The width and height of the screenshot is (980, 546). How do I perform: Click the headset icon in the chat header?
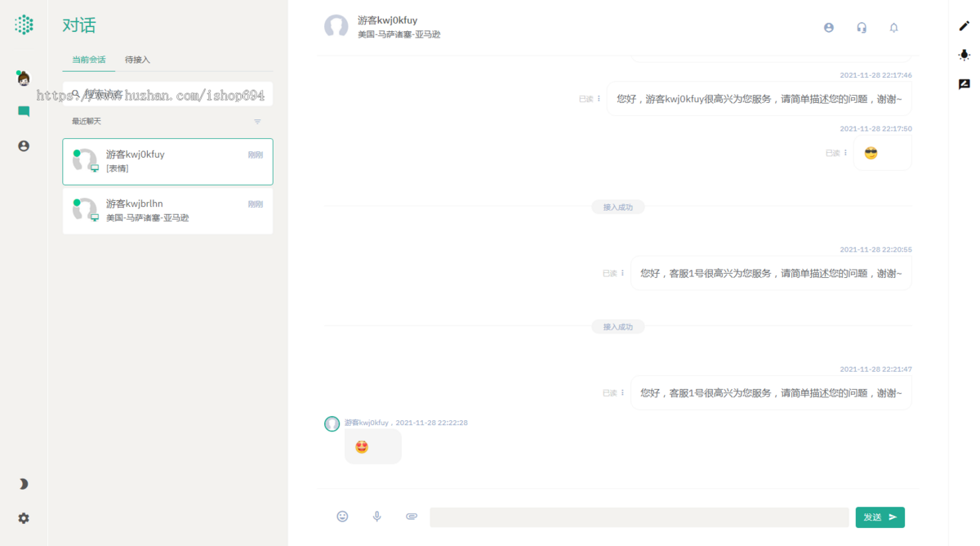pos(861,27)
